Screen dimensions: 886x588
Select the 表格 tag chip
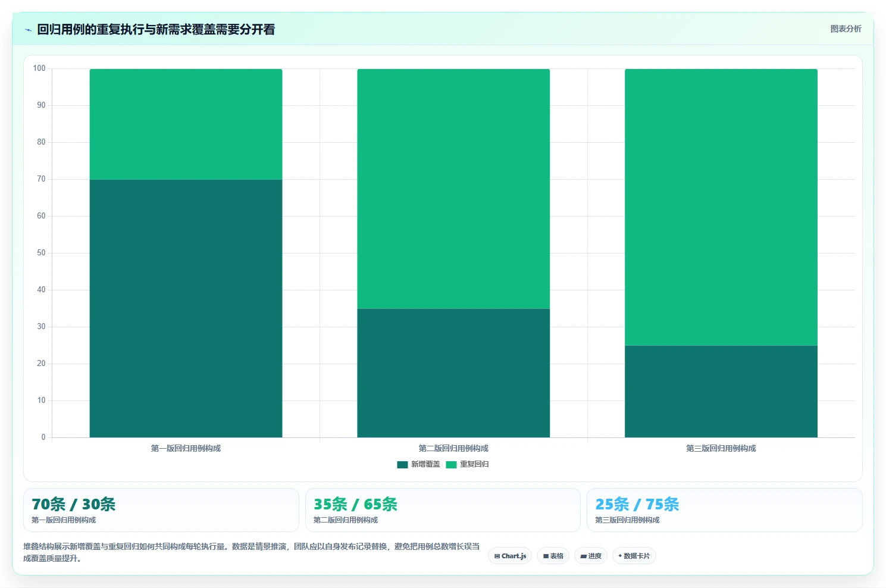553,556
